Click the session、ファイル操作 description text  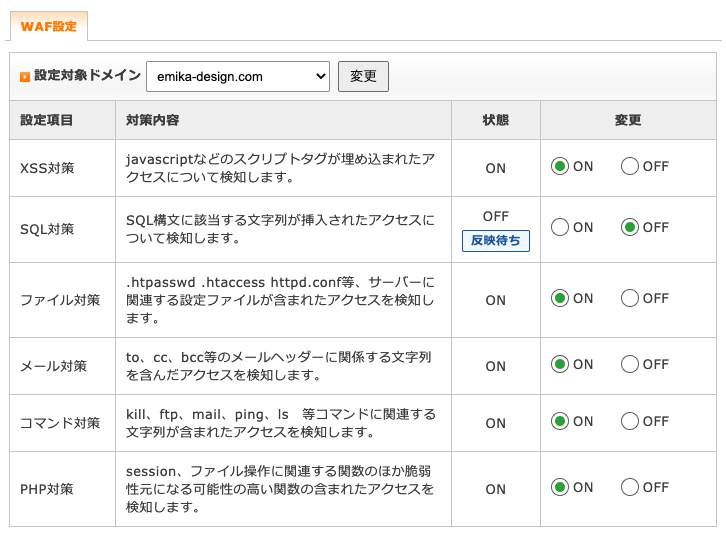click(280, 489)
